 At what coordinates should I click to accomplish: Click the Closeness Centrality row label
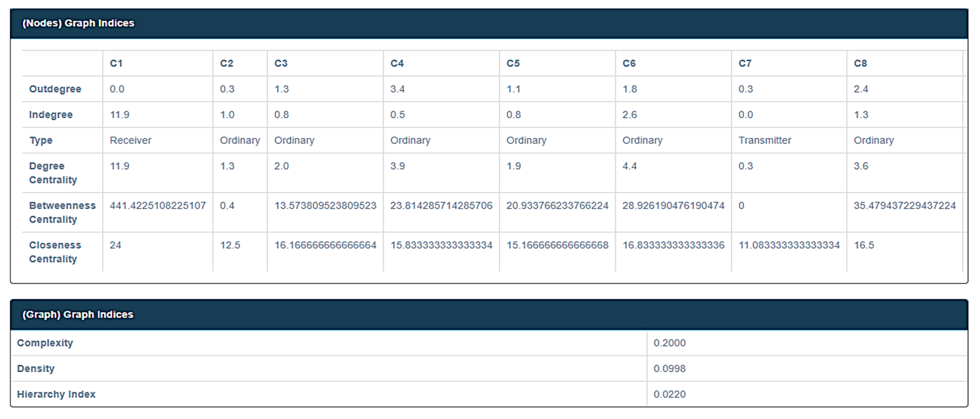click(55, 252)
